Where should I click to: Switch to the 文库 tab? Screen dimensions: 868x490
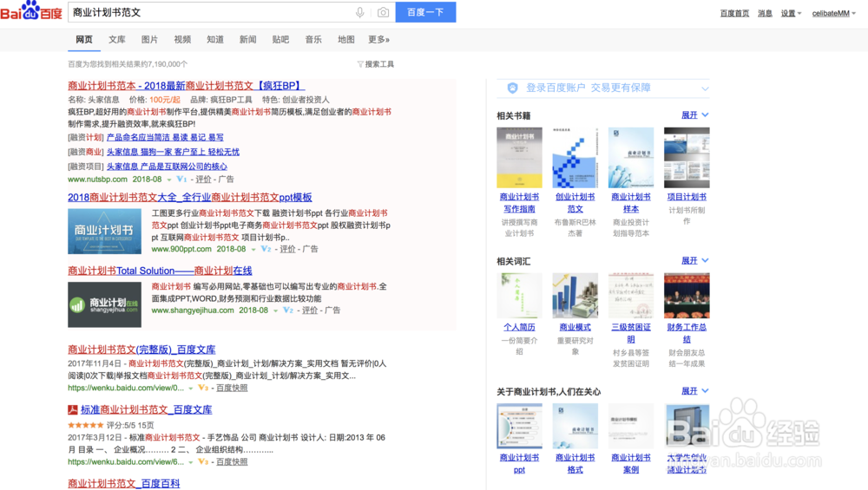pyautogui.click(x=117, y=40)
